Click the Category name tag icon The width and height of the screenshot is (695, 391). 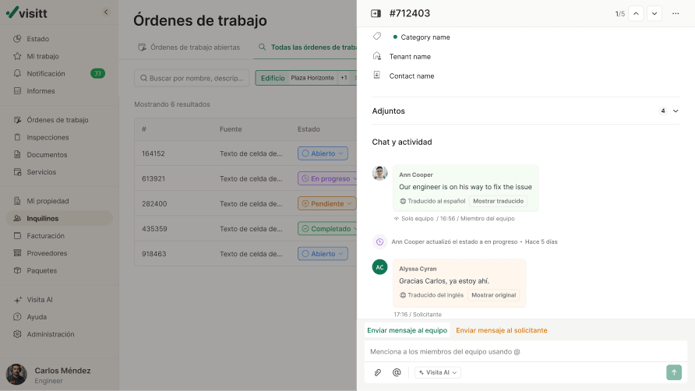click(377, 36)
